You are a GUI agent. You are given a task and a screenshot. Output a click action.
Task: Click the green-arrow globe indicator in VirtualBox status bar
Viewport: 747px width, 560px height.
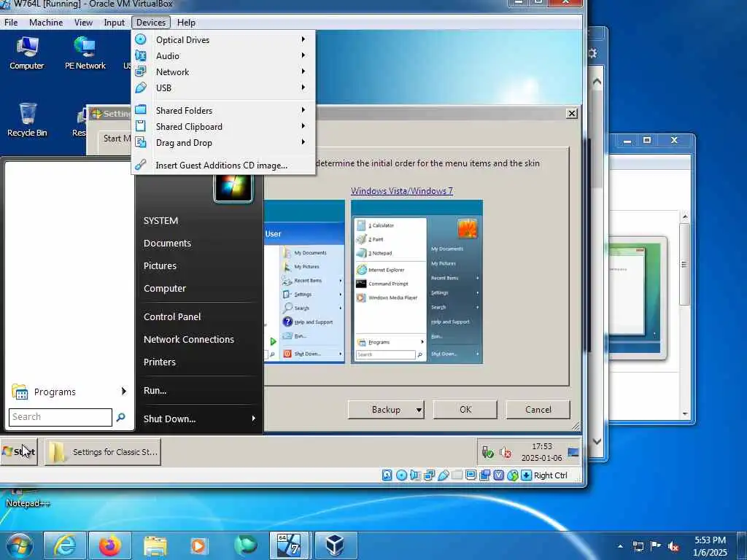(513, 475)
